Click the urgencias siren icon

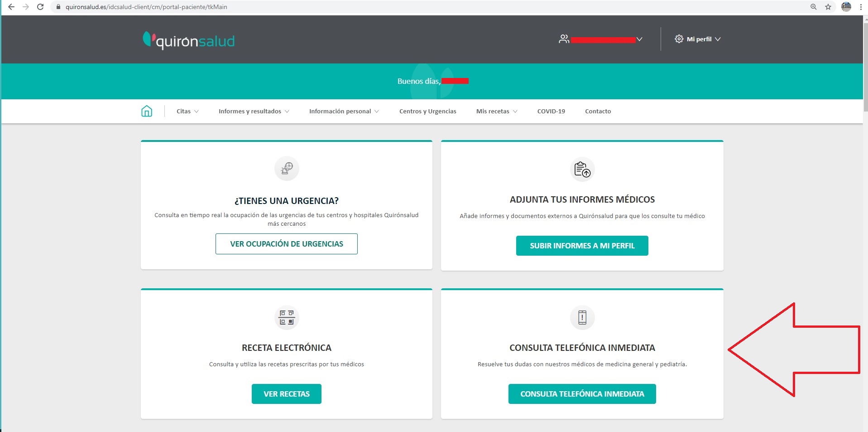287,169
